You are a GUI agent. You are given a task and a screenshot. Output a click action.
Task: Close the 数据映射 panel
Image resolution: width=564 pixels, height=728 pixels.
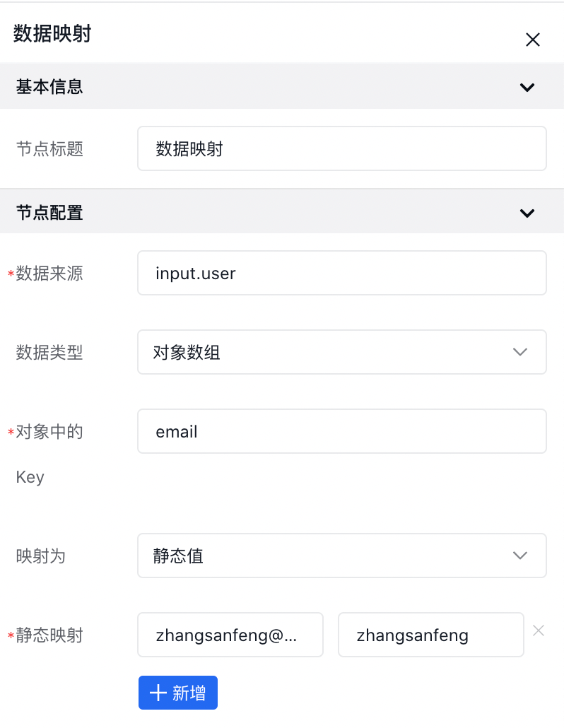coord(532,40)
